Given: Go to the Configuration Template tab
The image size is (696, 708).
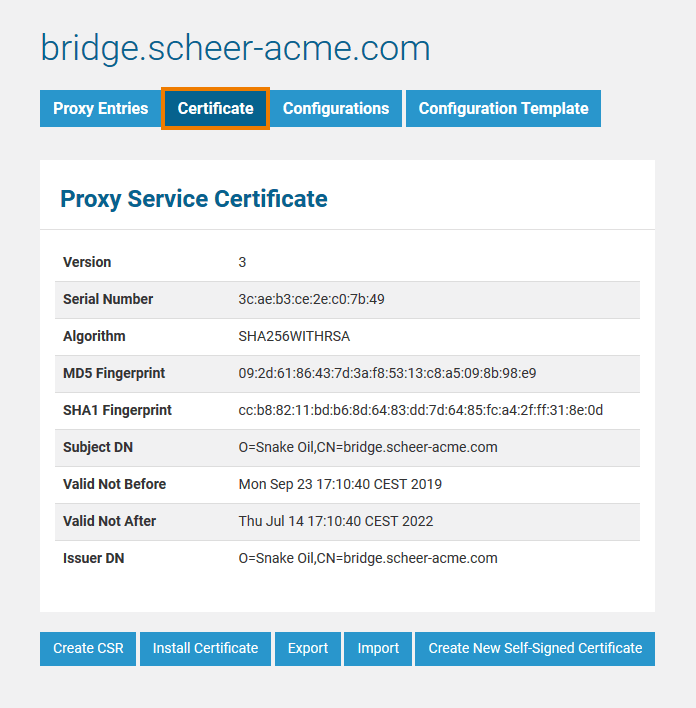Looking at the screenshot, I should point(503,109).
